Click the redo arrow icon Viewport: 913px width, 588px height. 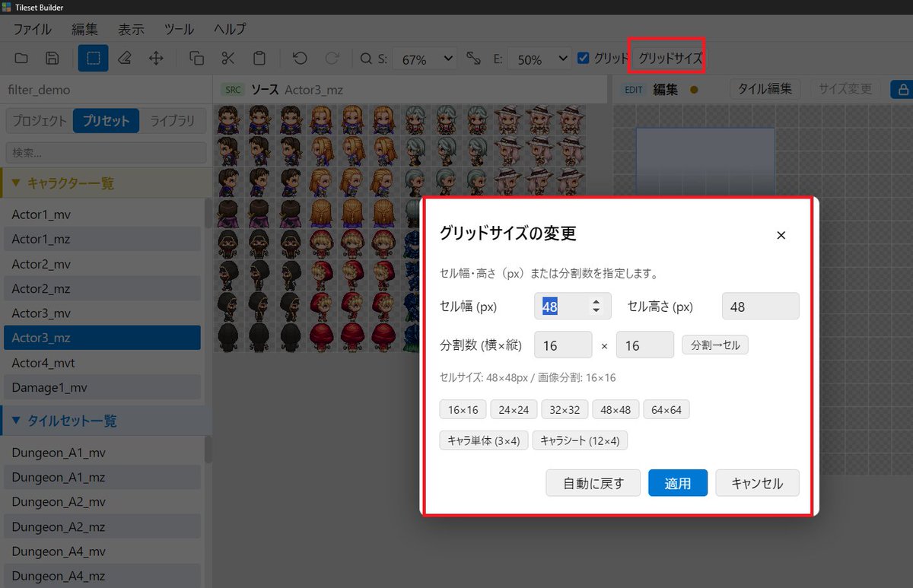coord(332,59)
